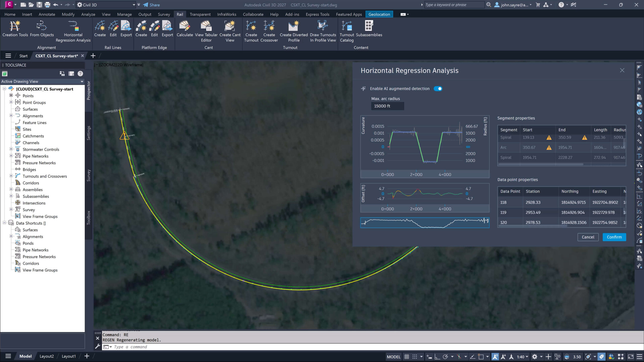Open Alignment Creation Tools
This screenshot has height=362, width=644.
(x=15, y=29)
